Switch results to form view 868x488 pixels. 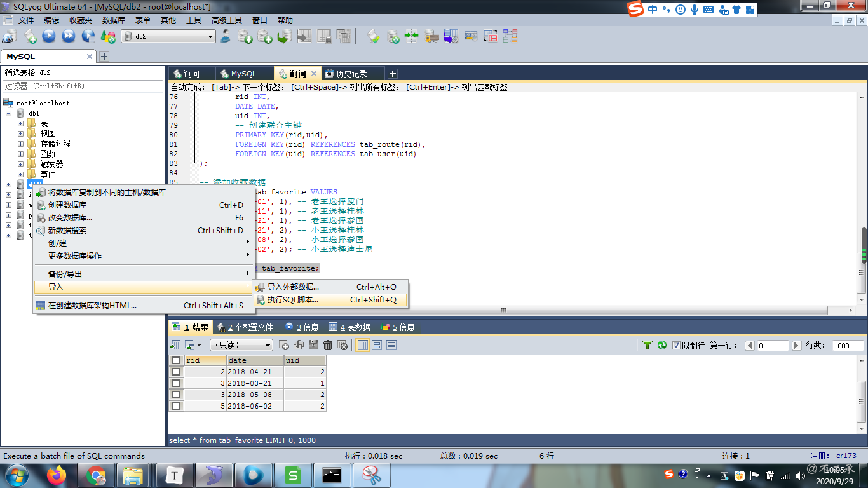coord(377,345)
